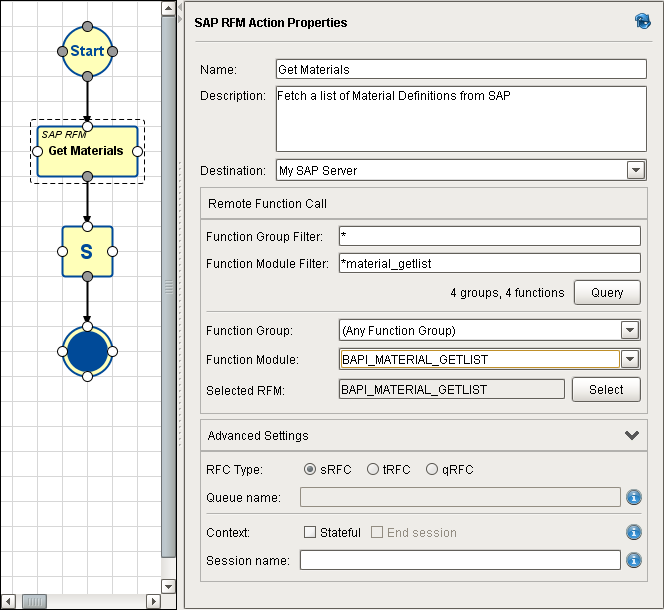Select the blue S step node
Screen dimensions: 664x610
[87, 251]
